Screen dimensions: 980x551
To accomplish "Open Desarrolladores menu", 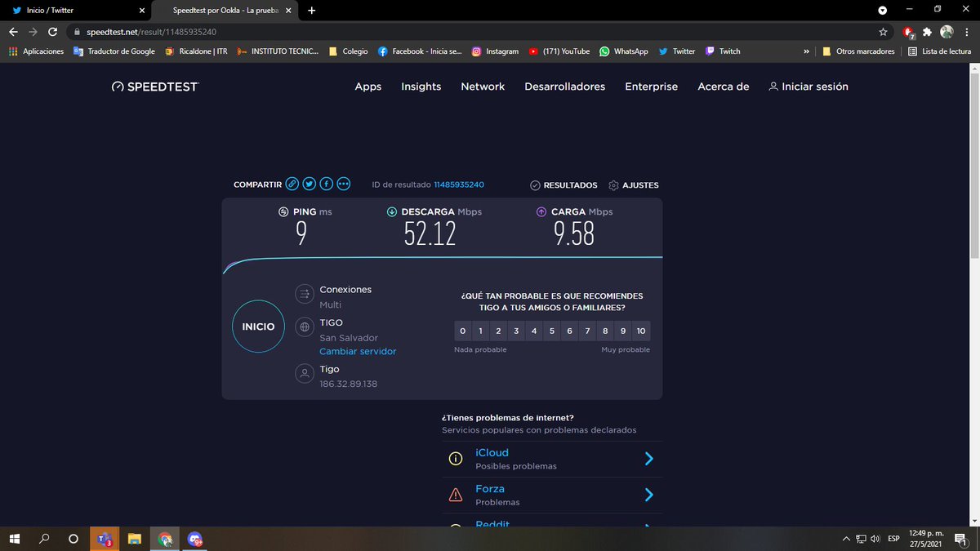I will click(565, 87).
